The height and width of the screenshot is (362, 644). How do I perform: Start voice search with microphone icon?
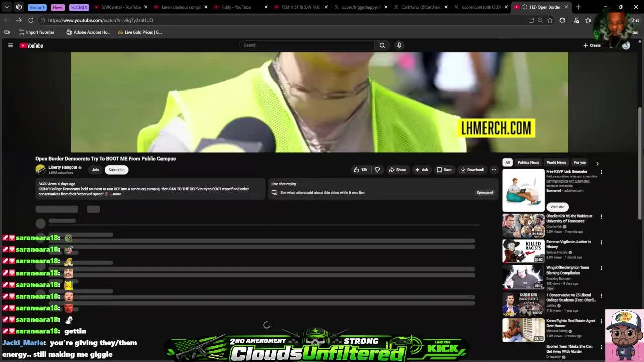point(399,45)
